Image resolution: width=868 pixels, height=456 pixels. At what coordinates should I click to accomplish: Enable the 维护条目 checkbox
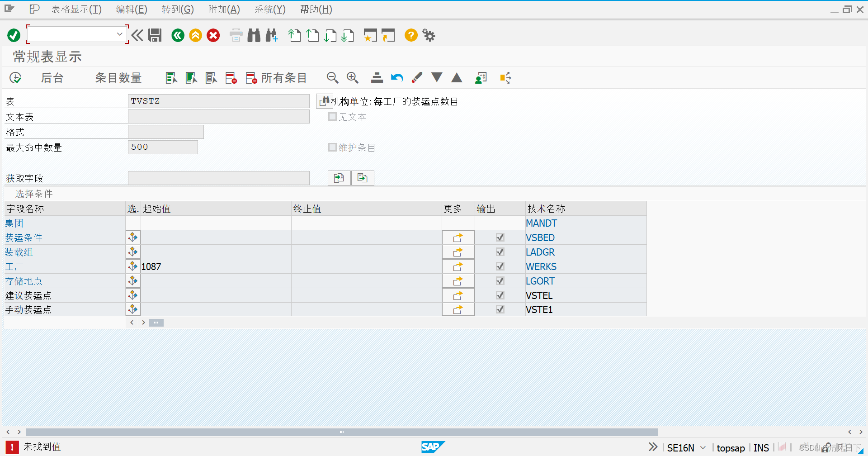pos(333,147)
